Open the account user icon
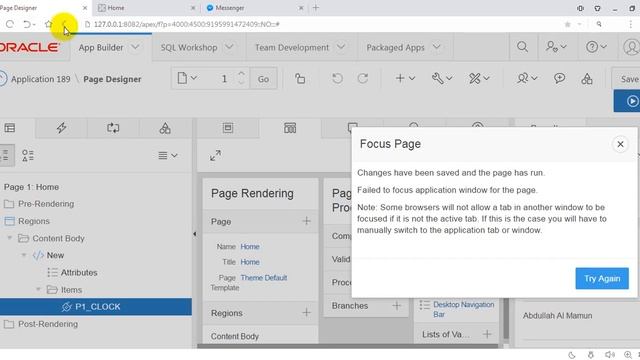Image resolution: width=640 pixels, height=360 pixels. coord(631,47)
